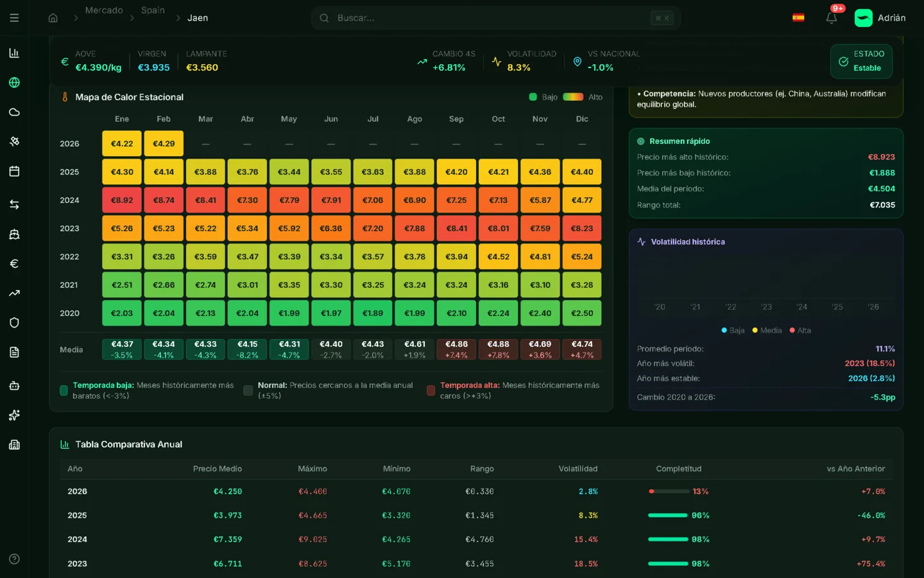Viewport: 924px width, 578px height.
Task: Click the home icon in breadcrumb
Action: [x=53, y=18]
